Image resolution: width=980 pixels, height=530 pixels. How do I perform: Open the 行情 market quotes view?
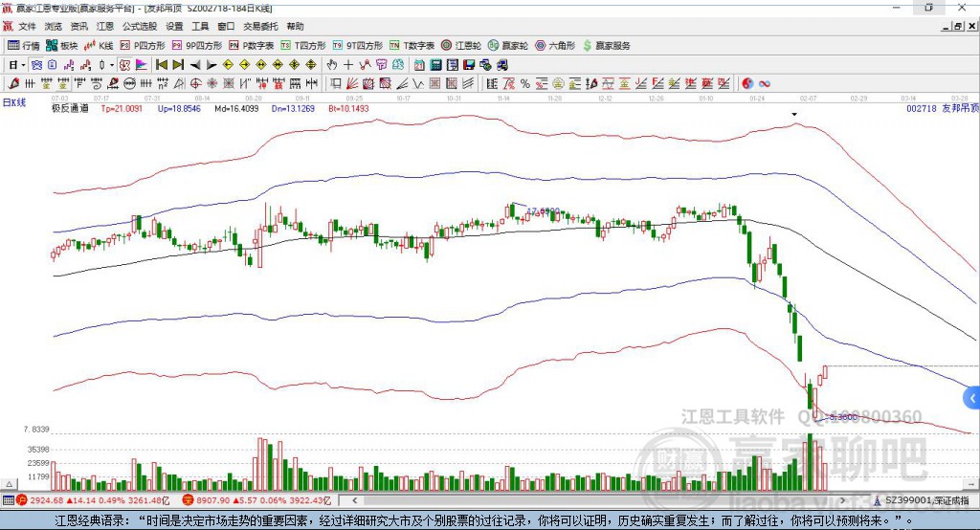point(24,46)
